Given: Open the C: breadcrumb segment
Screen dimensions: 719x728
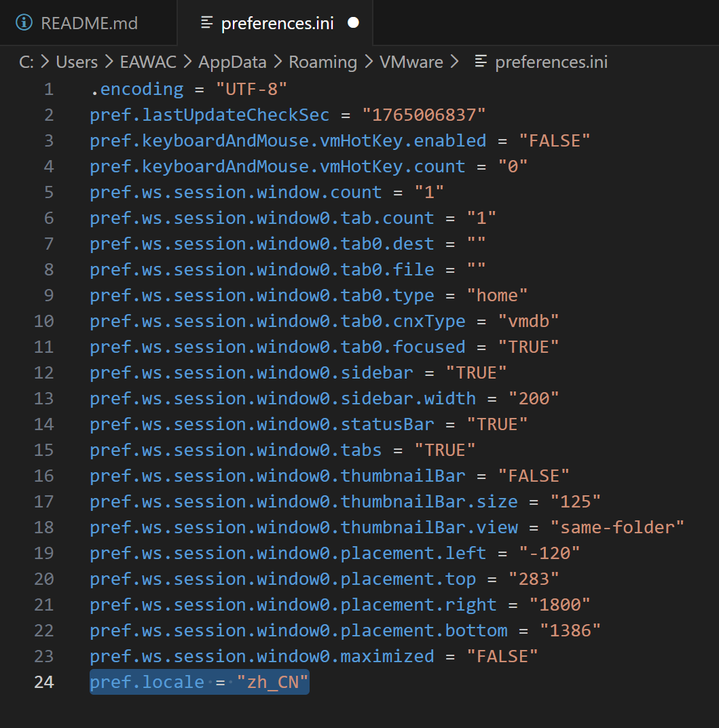Looking at the screenshot, I should [26, 62].
